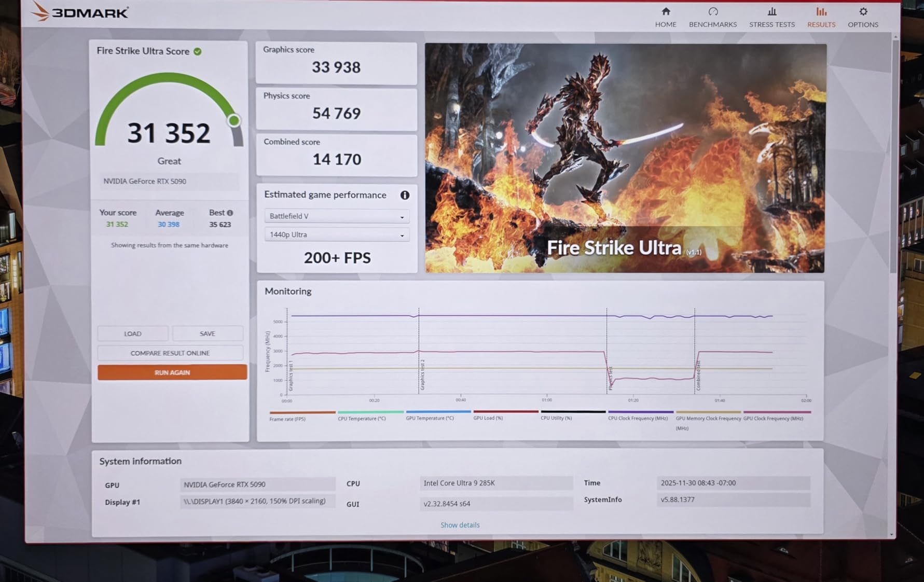Click the green validation checkmark icon
The image size is (924, 582).
pos(198,51)
